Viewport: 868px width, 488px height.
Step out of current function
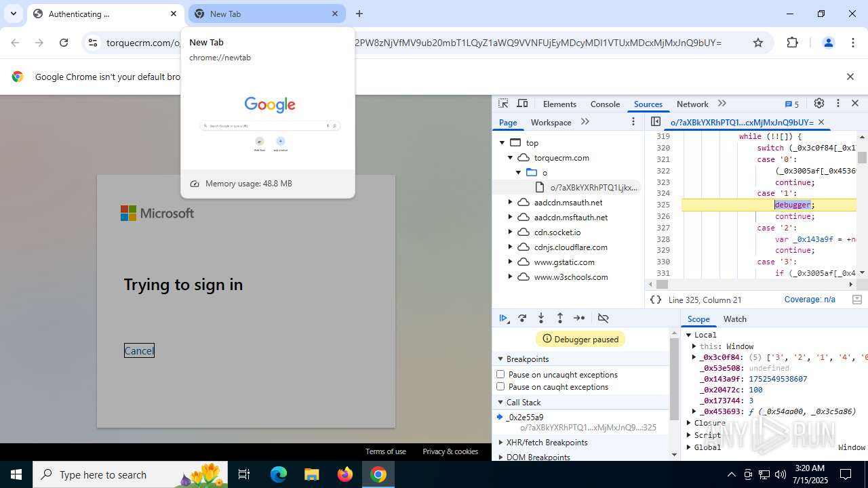click(560, 318)
